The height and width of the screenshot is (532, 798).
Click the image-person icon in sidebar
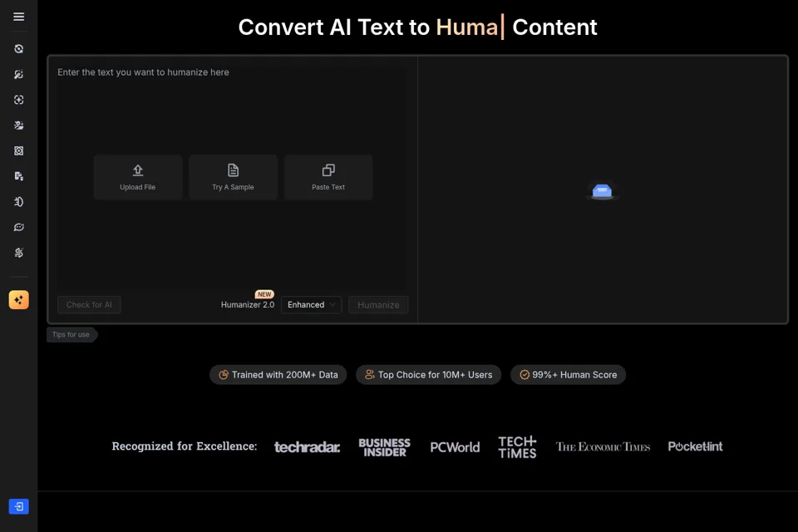click(19, 126)
